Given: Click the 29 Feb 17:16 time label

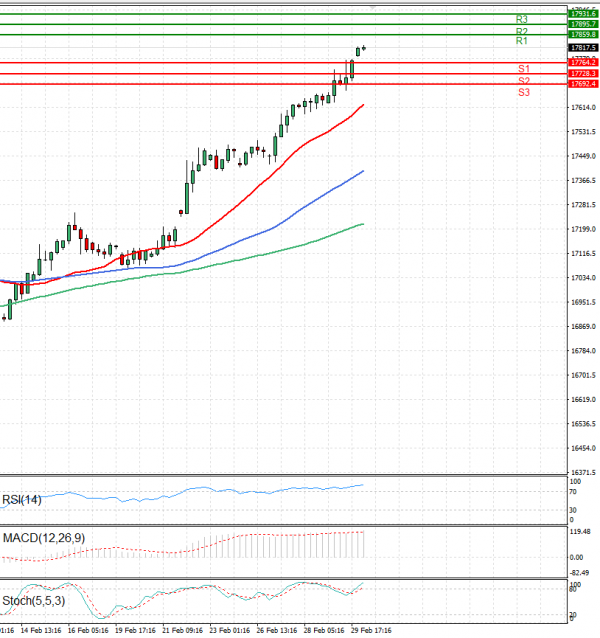Looking at the screenshot, I should pos(371,630).
